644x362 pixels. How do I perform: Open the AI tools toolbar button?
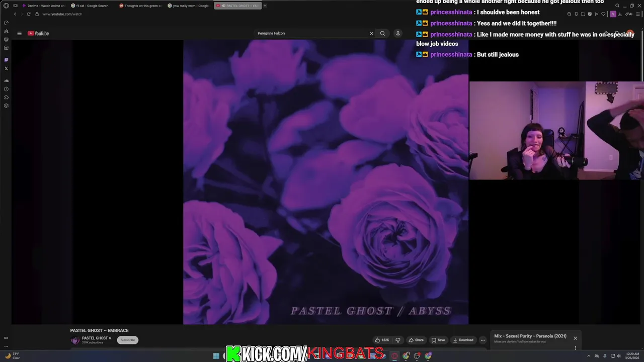point(629,14)
